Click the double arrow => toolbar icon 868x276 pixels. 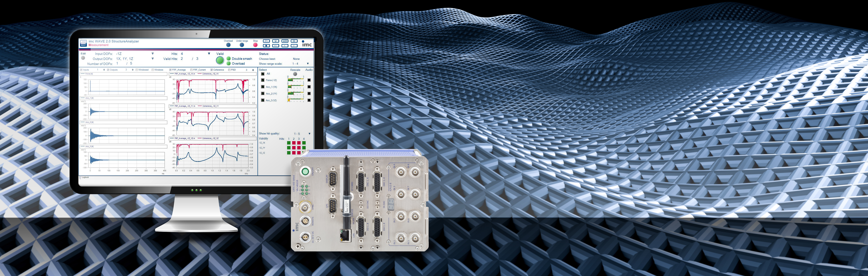(276, 46)
